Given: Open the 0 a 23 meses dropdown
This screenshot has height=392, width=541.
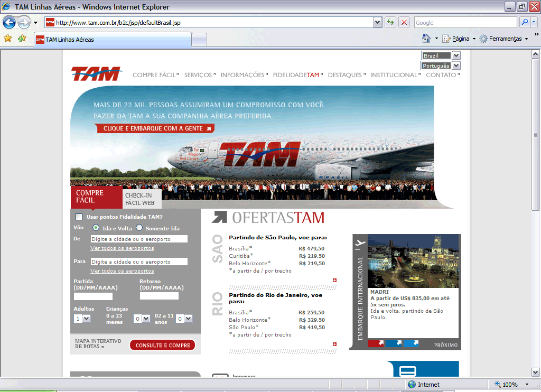Looking at the screenshot, I should point(142,319).
